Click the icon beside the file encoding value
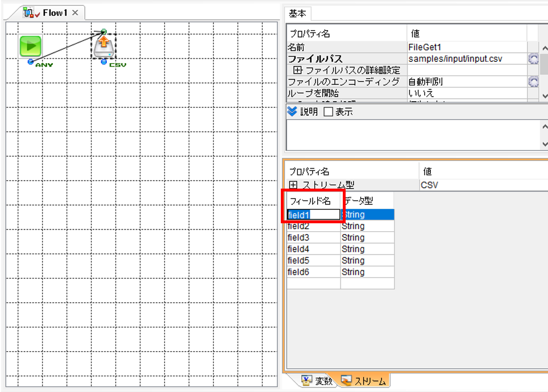The image size is (548, 392). (533, 82)
